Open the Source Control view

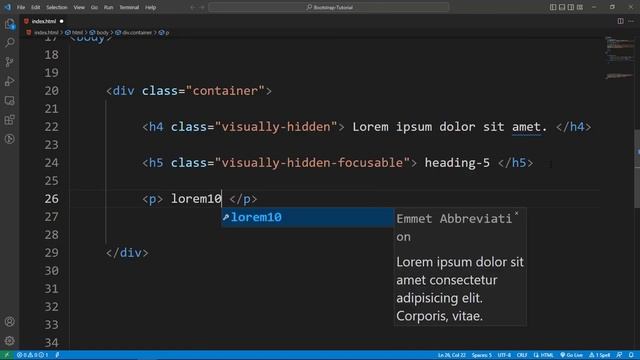9,62
